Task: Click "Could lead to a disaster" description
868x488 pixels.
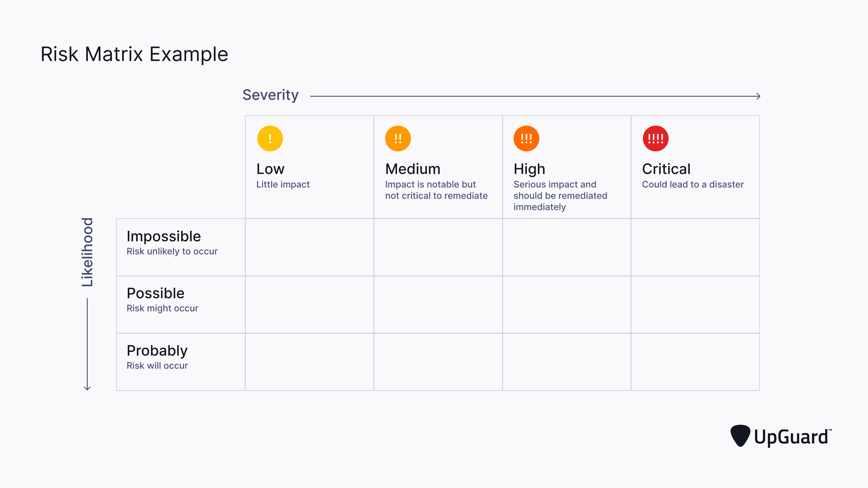Action: 693,185
